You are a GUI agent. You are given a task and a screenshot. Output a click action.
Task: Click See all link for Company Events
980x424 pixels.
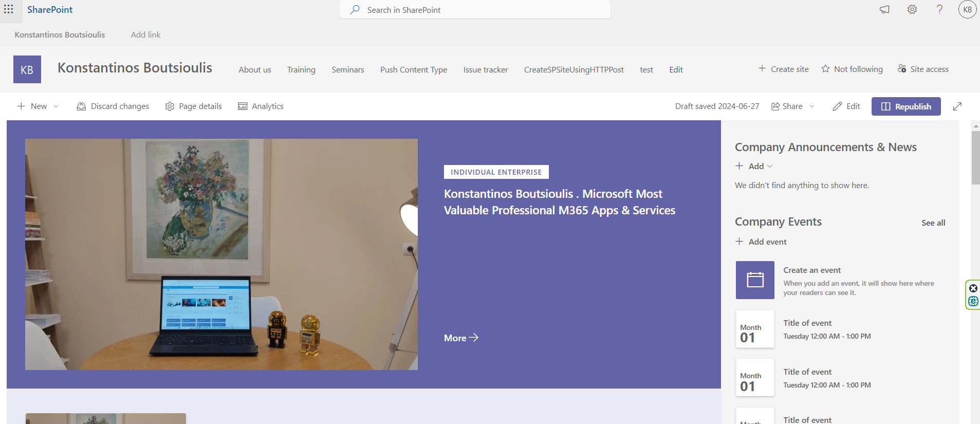(933, 223)
